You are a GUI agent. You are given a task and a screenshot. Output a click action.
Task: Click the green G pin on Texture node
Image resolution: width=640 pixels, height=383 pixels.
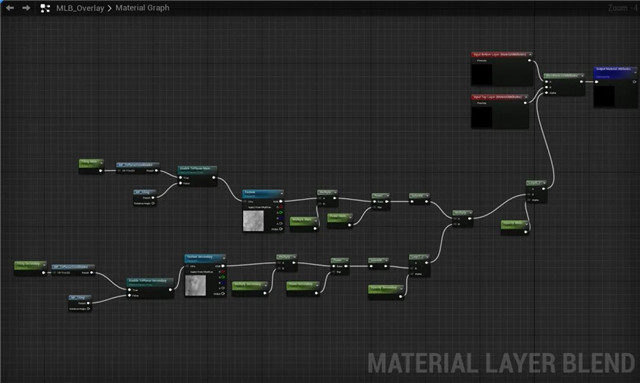coord(280,212)
